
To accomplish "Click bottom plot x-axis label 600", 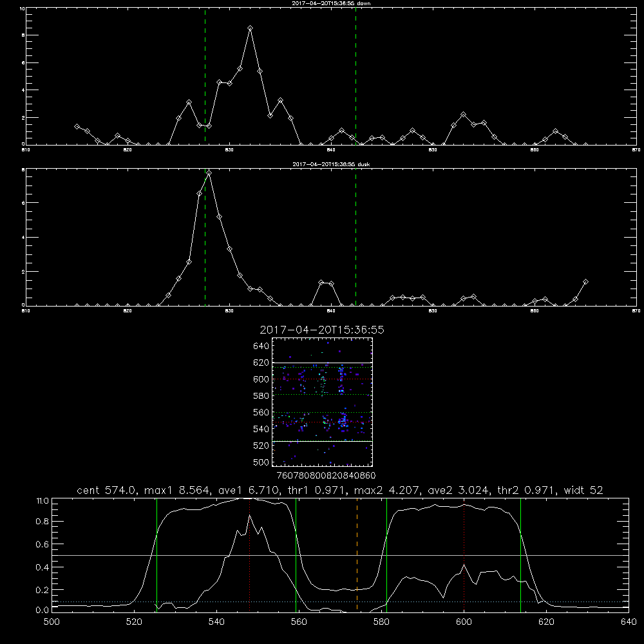I will (464, 622).
